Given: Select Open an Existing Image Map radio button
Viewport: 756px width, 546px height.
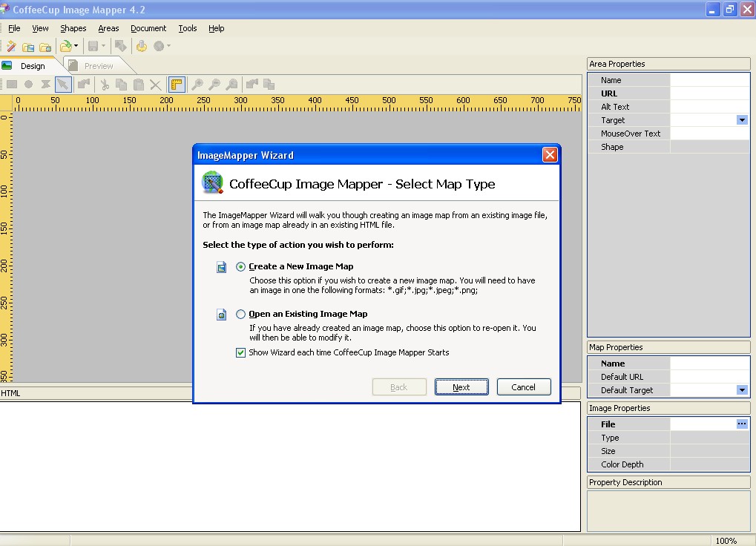Looking at the screenshot, I should pos(240,315).
